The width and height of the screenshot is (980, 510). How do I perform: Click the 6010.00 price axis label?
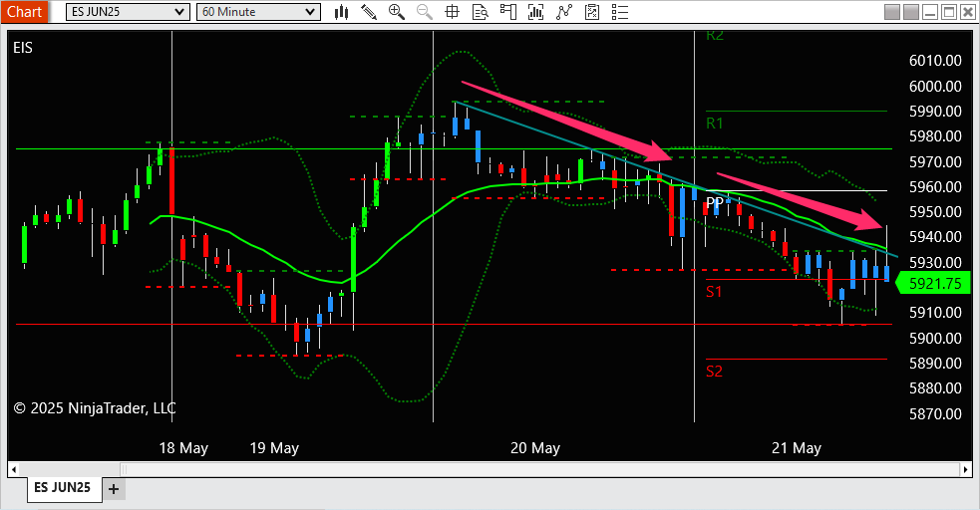(x=935, y=61)
